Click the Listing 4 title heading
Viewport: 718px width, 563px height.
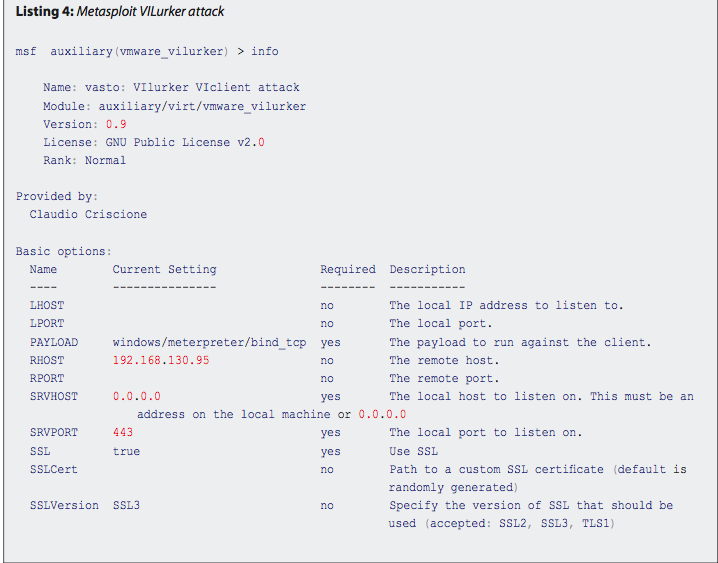point(120,11)
